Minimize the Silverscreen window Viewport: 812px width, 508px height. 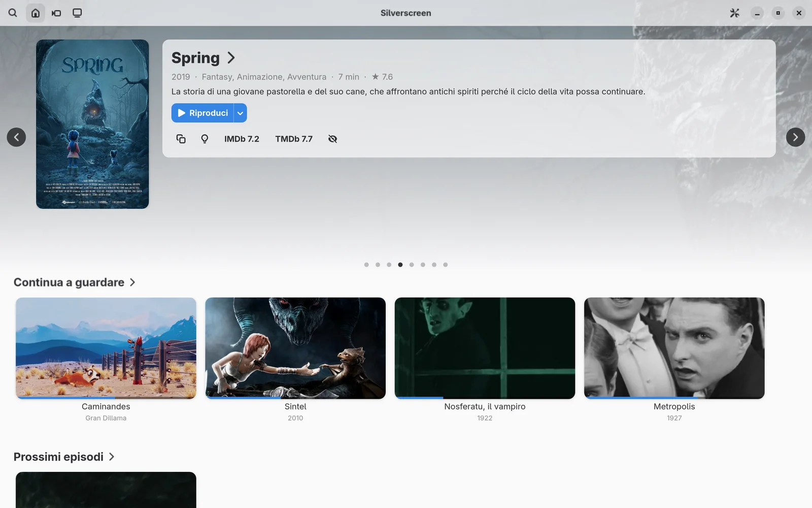click(757, 13)
